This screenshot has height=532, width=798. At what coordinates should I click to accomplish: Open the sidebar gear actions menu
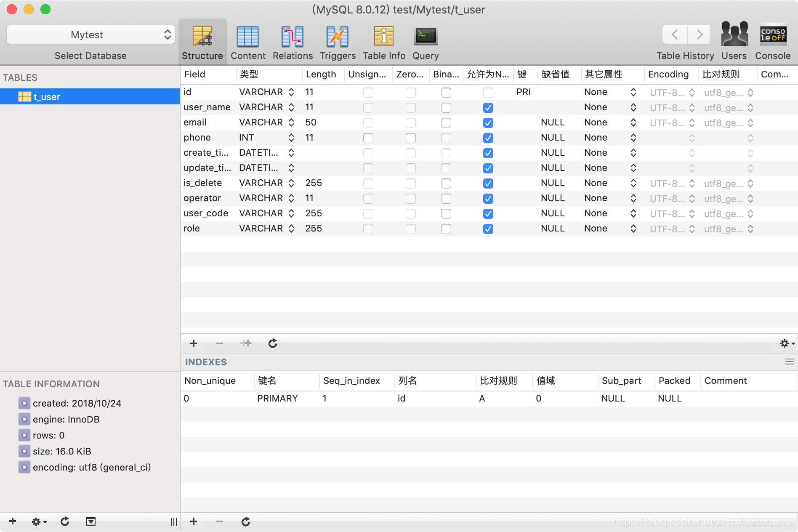pos(39,522)
